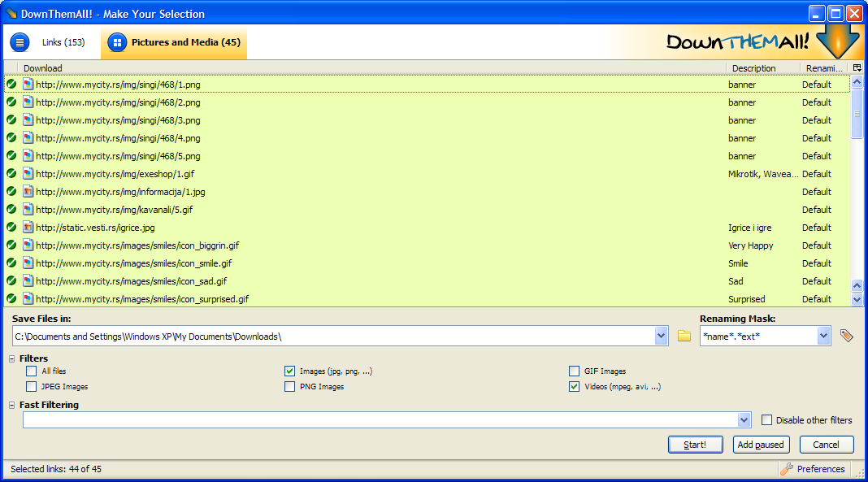Open renaming mask tags via tag icon
868x482 pixels.
coord(846,336)
